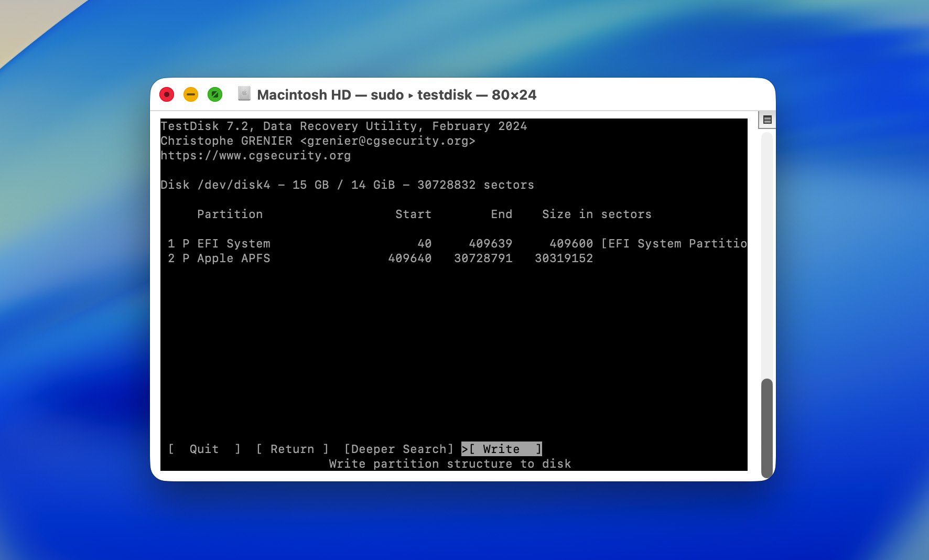929x560 pixels.
Task: Zoom the terminal with green button
Action: 215,94
